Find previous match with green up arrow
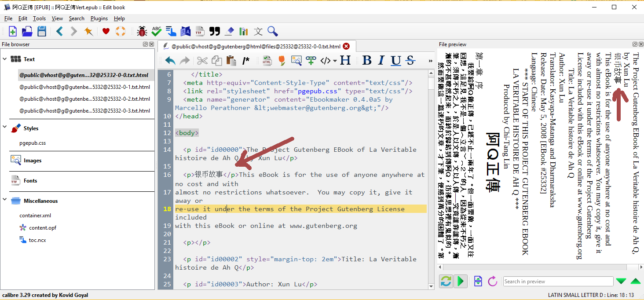Viewport: 644px width, 300px height. click(636, 281)
